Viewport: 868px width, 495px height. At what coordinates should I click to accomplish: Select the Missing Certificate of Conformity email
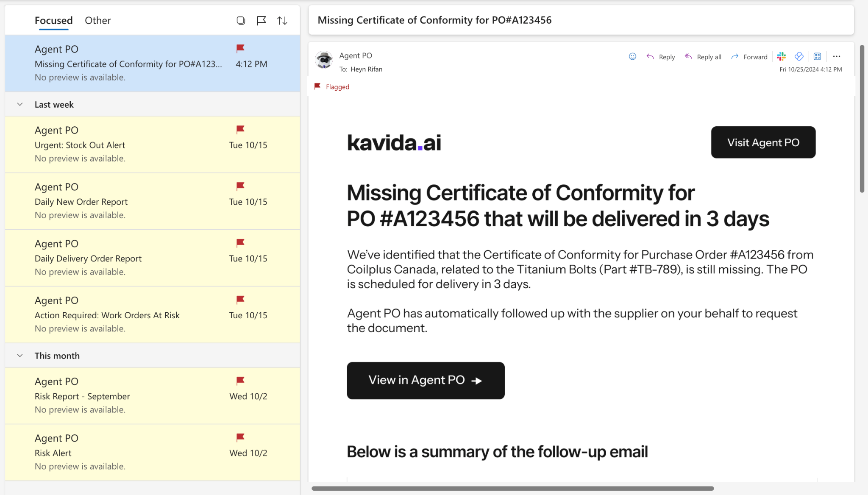[153, 64]
